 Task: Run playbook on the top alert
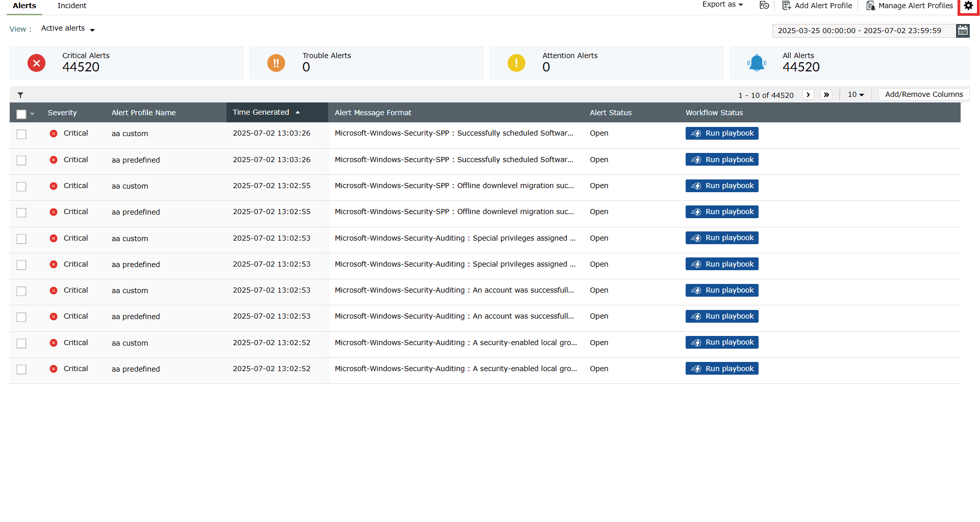click(x=722, y=133)
